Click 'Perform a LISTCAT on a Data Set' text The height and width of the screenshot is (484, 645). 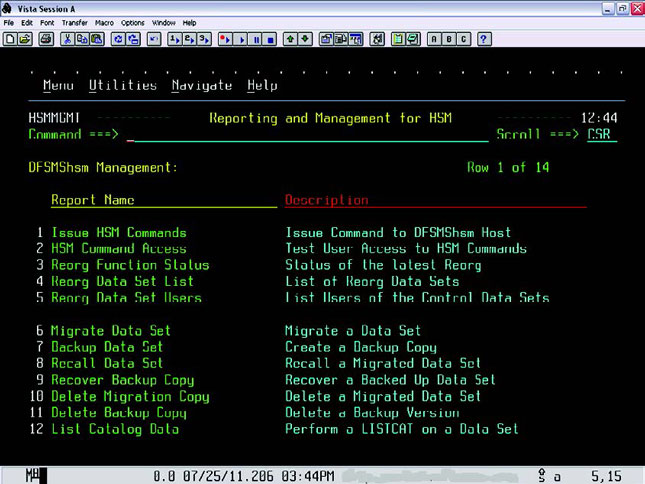(x=401, y=429)
